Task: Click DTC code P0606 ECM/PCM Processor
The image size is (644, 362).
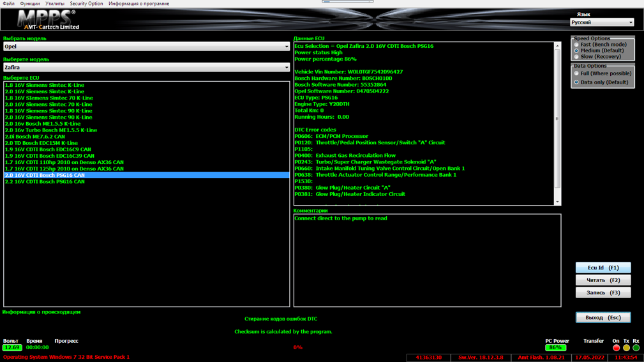Action: (331, 137)
